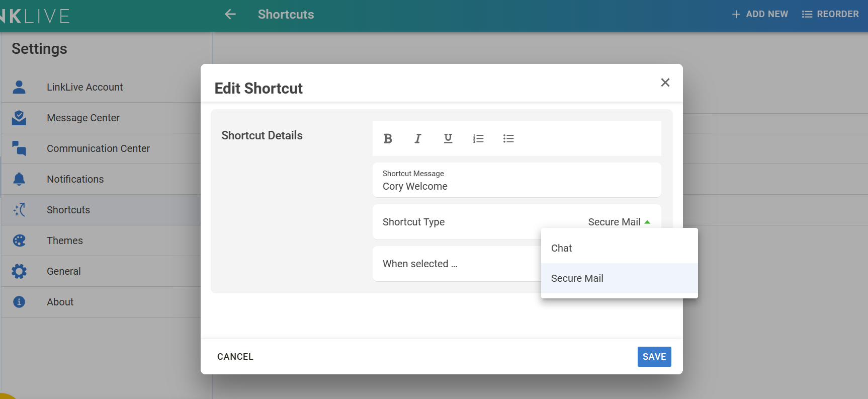Open the About settings page
Viewport: 868px width, 399px height.
pyautogui.click(x=60, y=302)
